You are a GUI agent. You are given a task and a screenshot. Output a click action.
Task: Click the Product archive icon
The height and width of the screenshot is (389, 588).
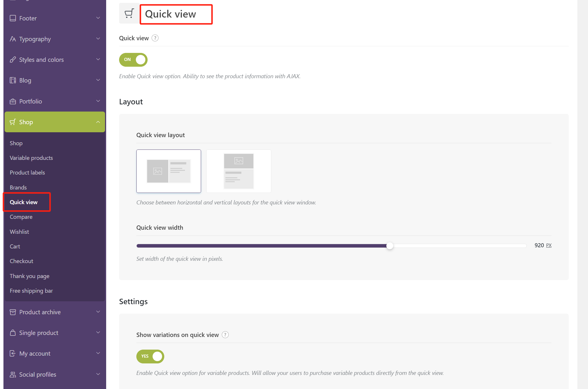pos(13,312)
